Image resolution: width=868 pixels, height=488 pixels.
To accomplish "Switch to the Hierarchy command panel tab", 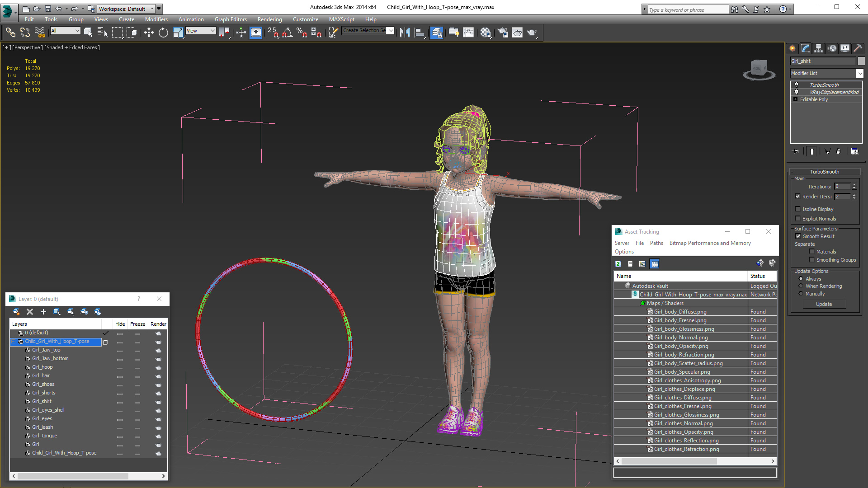I will [818, 48].
